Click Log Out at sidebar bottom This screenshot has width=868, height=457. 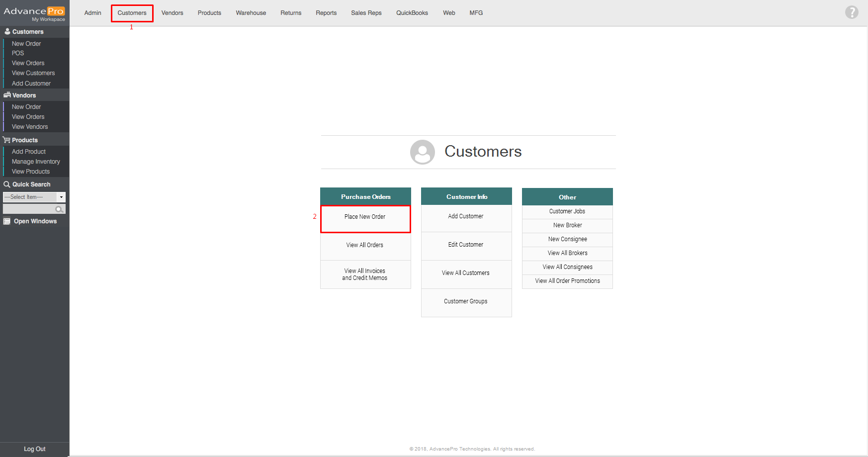tap(34, 449)
